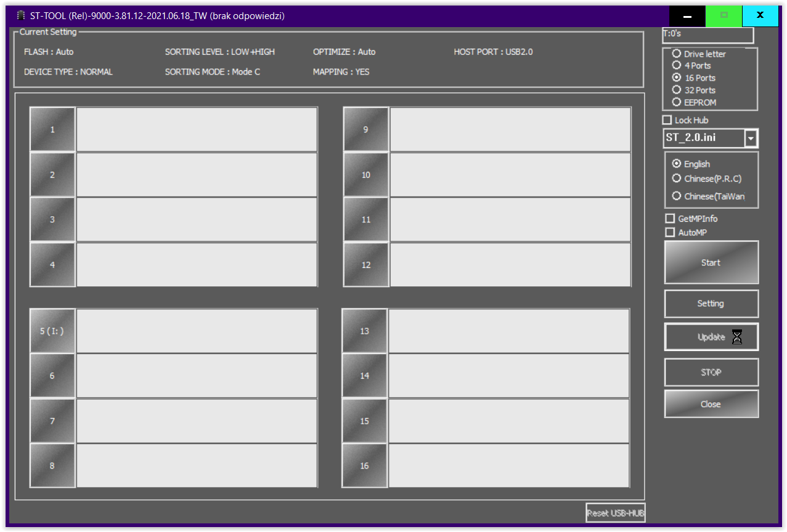Close the window with title bar X
787x532 pixels.
pos(760,15)
